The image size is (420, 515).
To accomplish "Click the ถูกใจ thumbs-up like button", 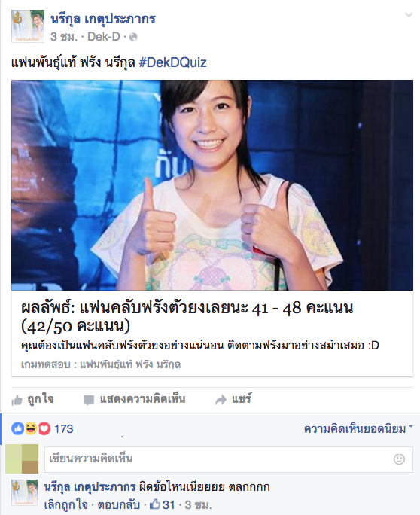I will click(32, 399).
